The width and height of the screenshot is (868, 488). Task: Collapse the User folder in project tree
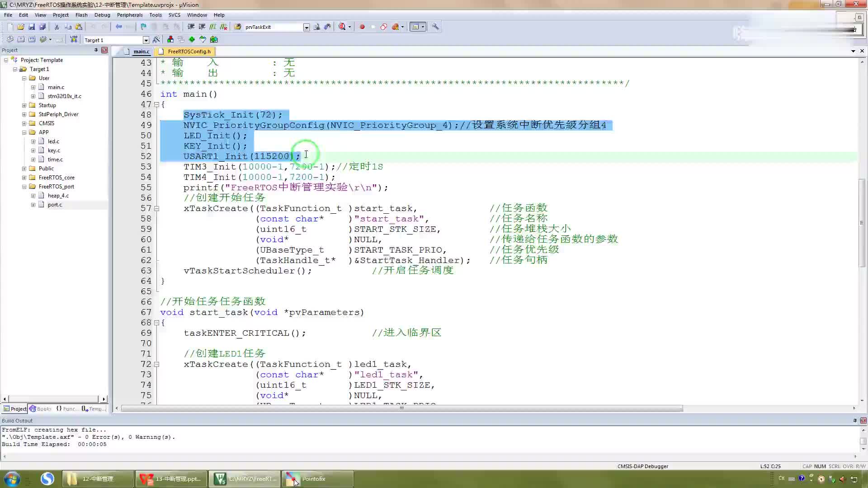click(24, 78)
